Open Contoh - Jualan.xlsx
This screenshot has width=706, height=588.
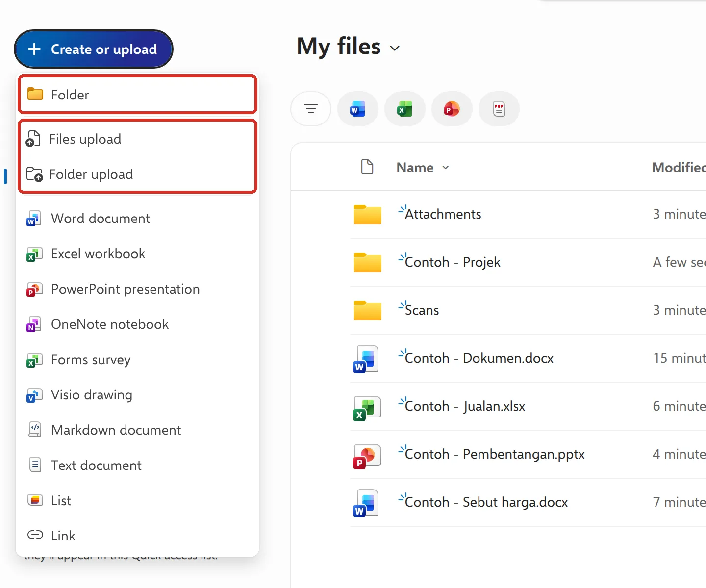coord(465,406)
